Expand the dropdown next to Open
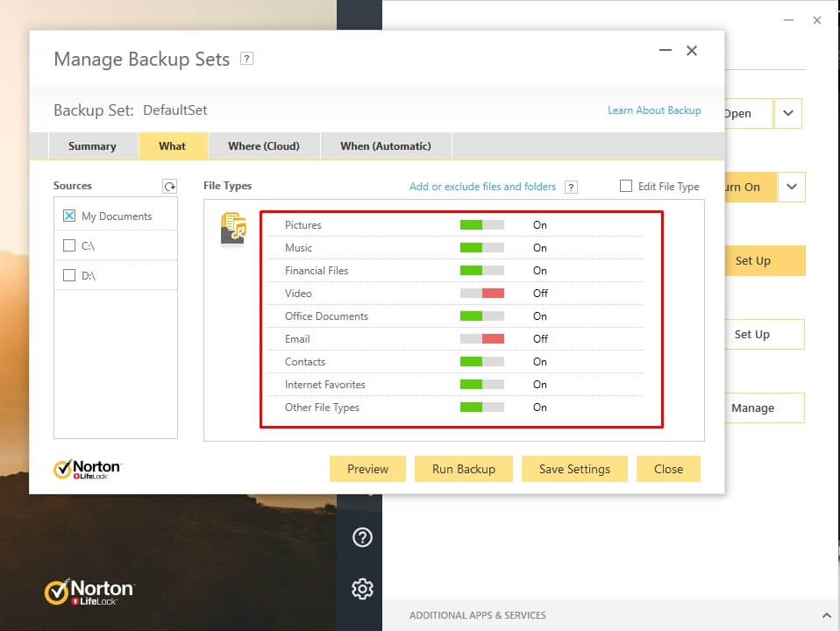 click(787, 113)
